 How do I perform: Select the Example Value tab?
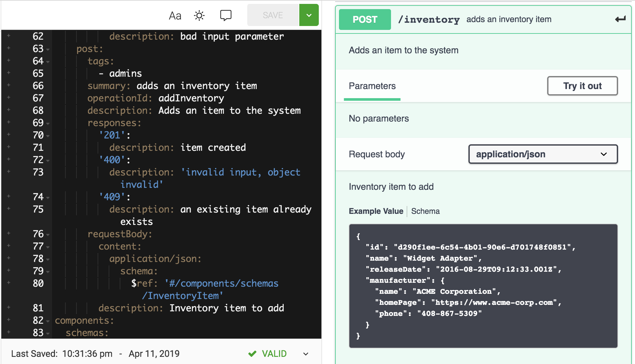point(376,211)
